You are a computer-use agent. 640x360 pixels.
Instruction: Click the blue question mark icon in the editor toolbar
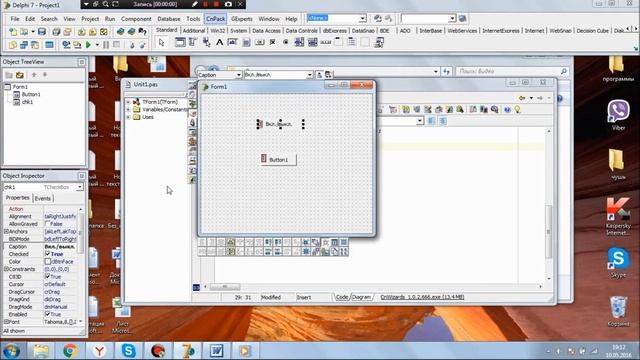click(x=507, y=109)
